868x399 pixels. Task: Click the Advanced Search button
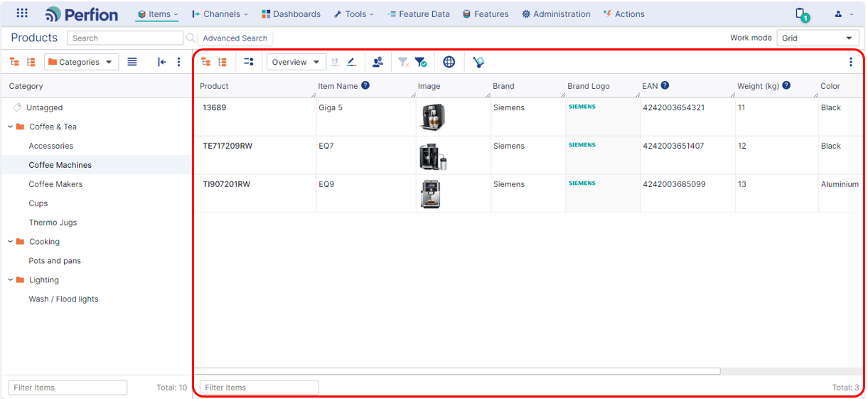tap(235, 38)
